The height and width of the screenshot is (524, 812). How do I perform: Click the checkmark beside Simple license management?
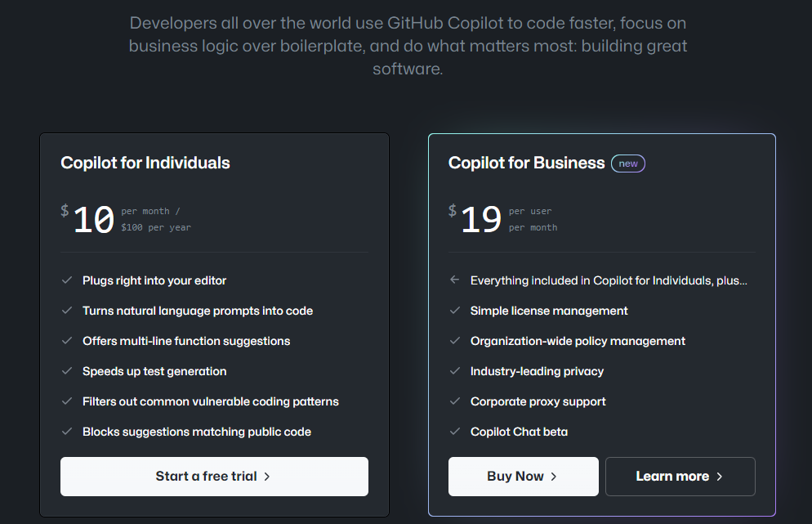[455, 311]
